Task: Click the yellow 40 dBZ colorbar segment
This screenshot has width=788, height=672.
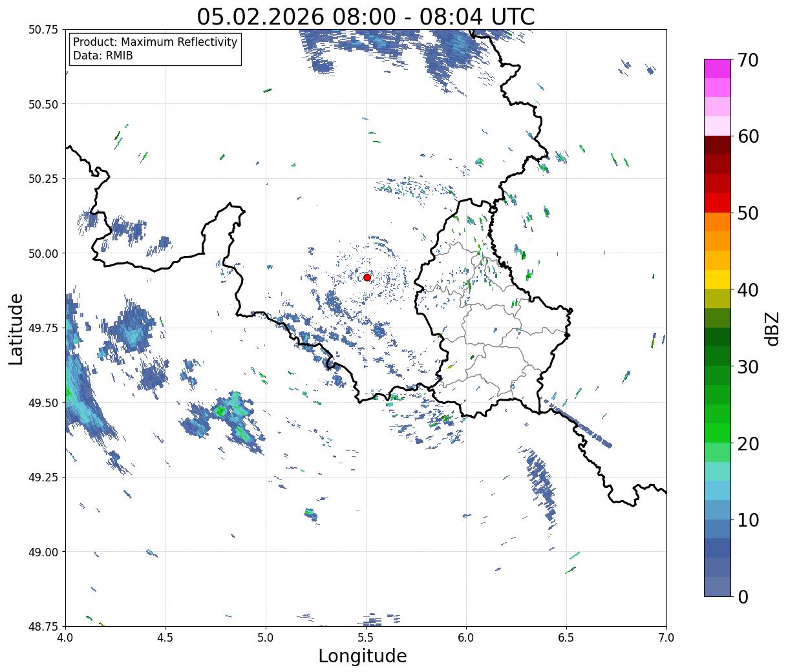Action: (718, 280)
